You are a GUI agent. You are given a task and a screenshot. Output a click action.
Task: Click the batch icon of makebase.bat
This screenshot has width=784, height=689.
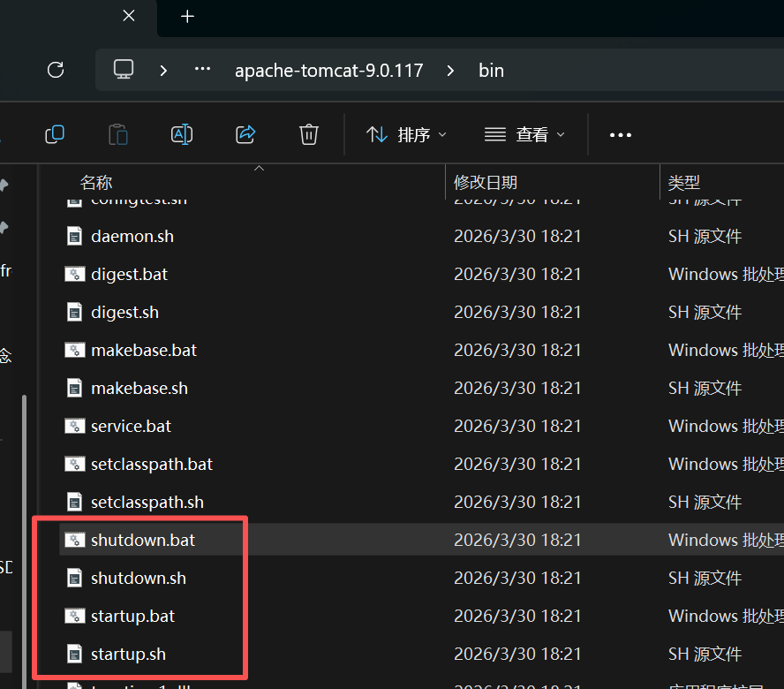(x=74, y=350)
